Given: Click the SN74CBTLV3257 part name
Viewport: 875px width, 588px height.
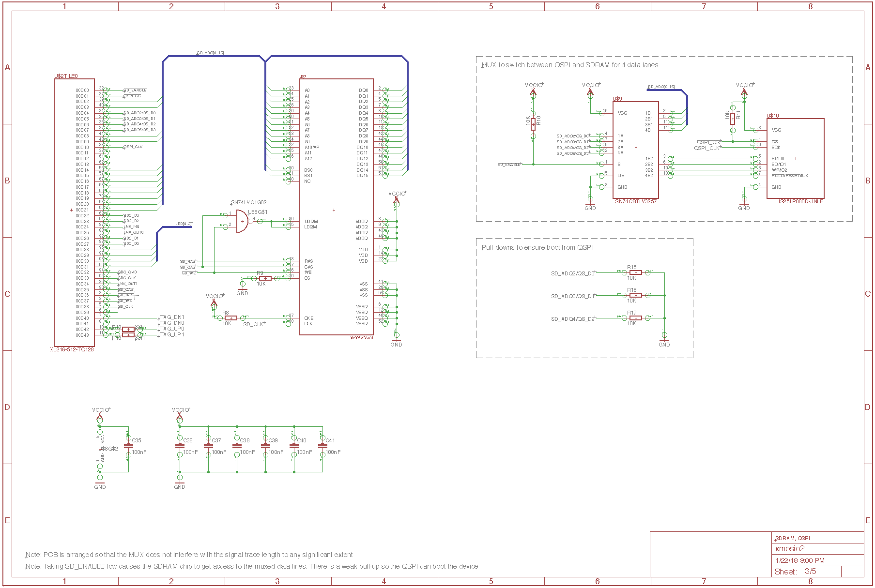Looking at the screenshot, I should pos(636,201).
